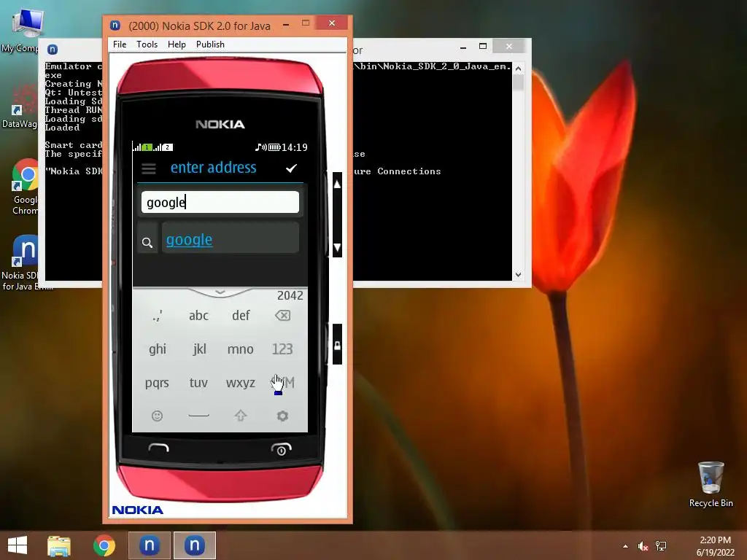Viewport: 747px width, 560px height.
Task: Tap the ghi keypad key
Action: pos(158,349)
